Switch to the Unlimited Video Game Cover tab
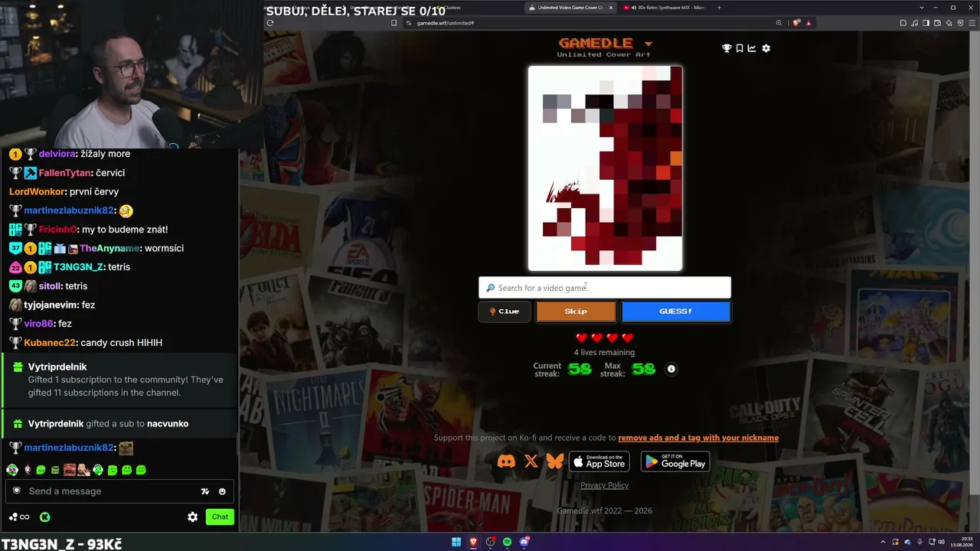 pos(570,8)
